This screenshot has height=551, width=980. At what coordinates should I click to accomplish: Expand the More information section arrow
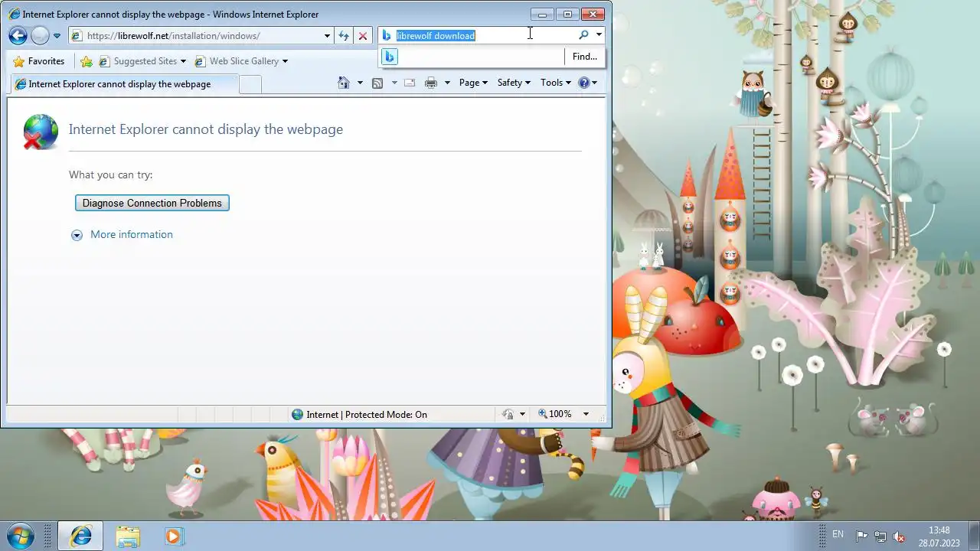click(x=77, y=235)
